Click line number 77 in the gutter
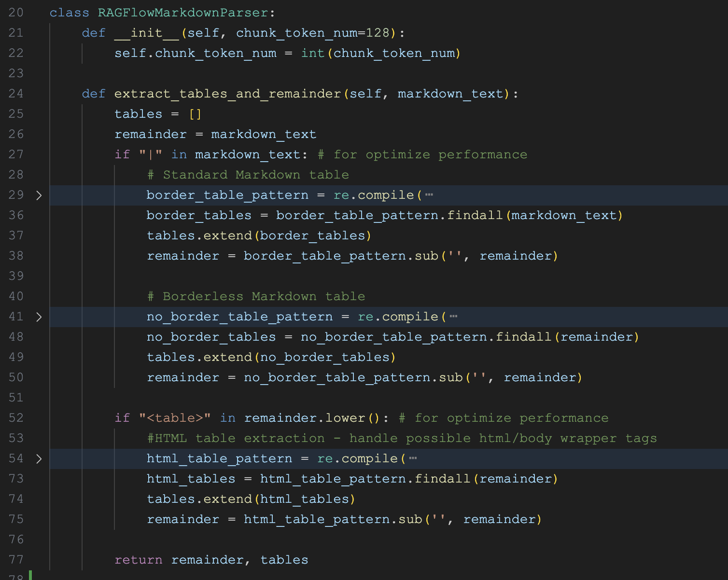728x580 pixels. tap(16, 560)
